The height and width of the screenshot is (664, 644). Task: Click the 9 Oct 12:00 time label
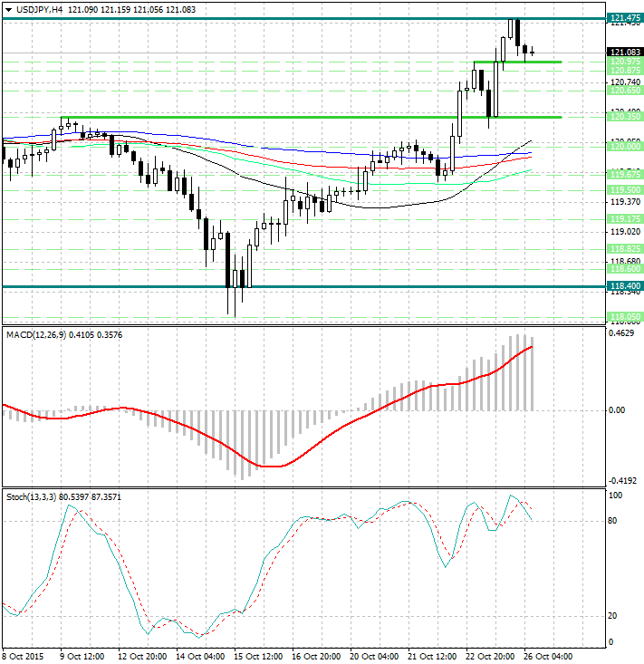tap(82, 657)
